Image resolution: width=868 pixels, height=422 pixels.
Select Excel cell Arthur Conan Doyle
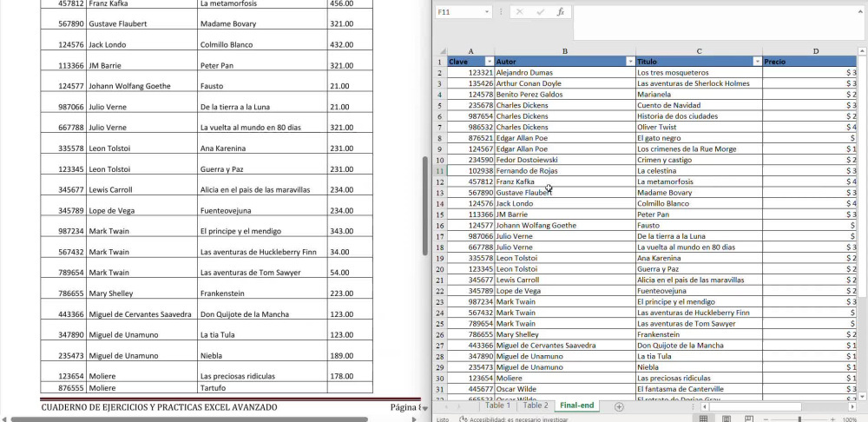(x=565, y=83)
